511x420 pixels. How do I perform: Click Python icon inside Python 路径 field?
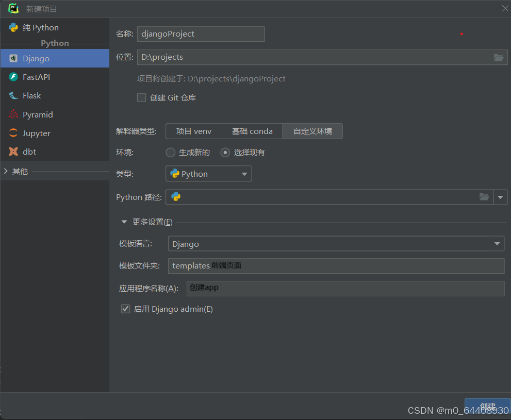point(176,197)
